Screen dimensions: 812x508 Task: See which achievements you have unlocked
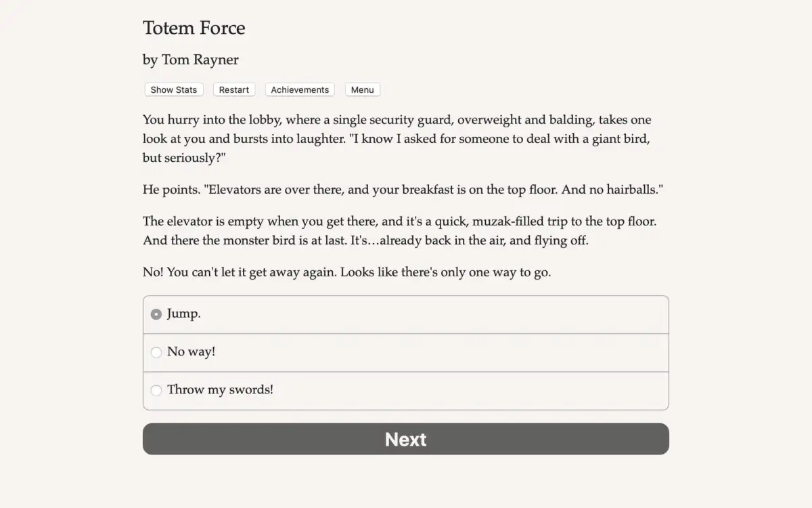(300, 89)
